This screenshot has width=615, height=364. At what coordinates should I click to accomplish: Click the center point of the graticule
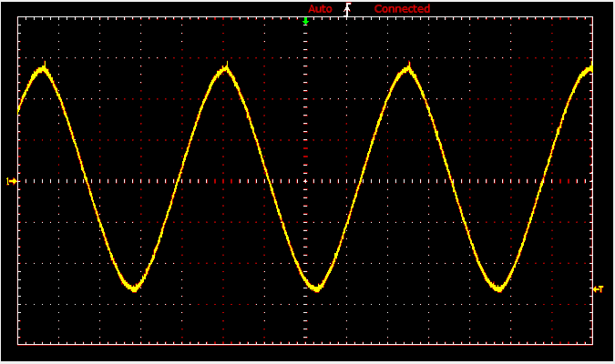coord(305,181)
